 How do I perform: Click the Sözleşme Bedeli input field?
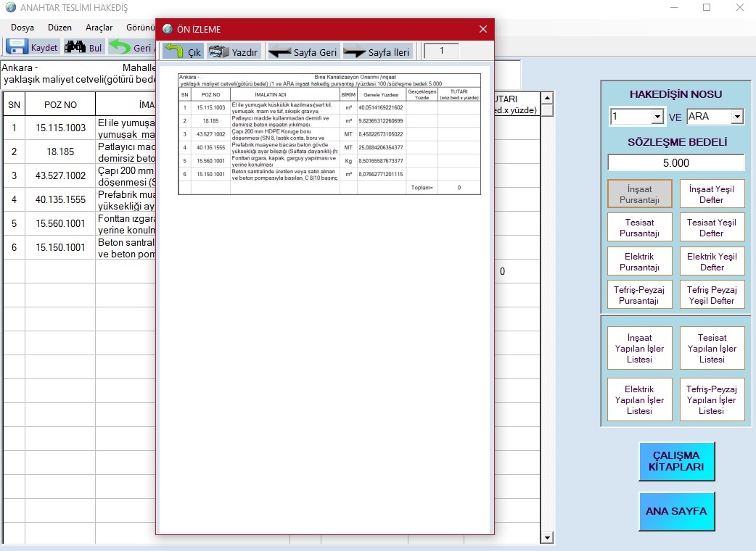pos(675,163)
